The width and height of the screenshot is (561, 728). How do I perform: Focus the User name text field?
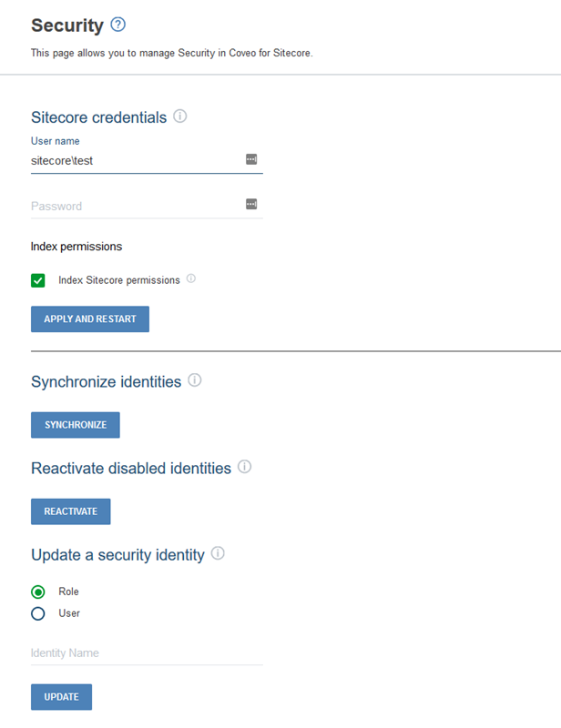137,160
